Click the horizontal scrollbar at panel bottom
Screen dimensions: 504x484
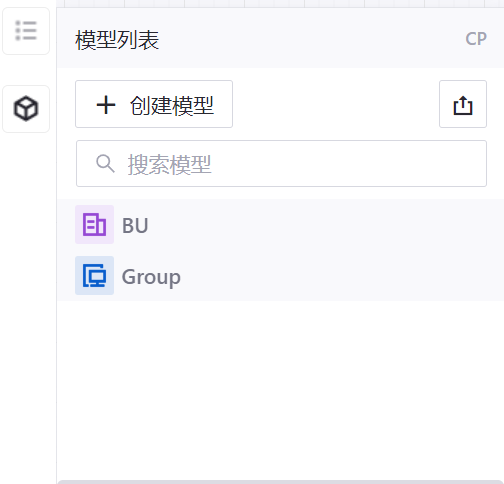coord(281,482)
